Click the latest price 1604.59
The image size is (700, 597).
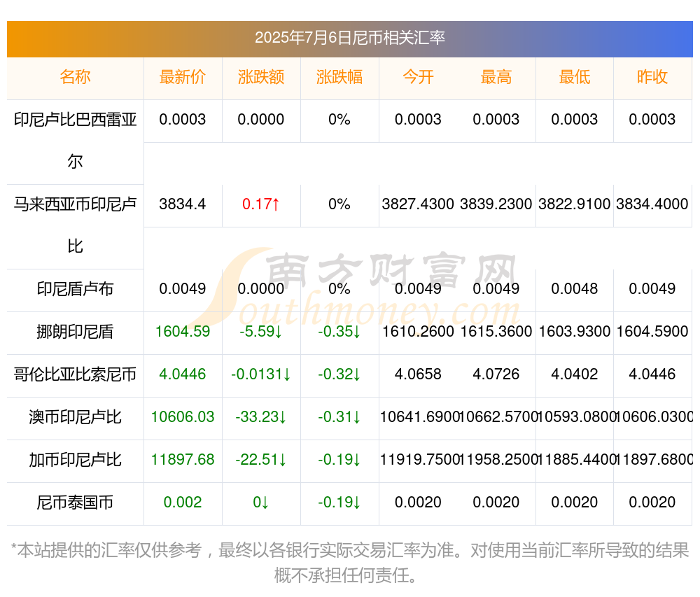point(182,332)
